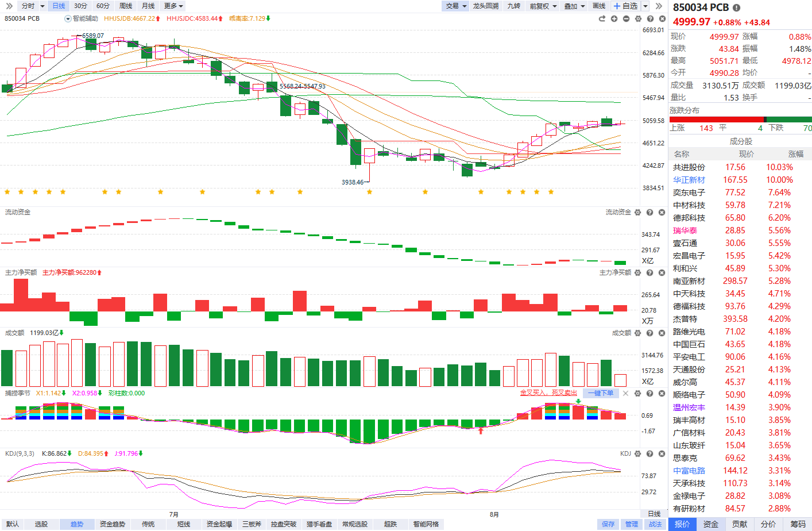Open the 更多 period dropdown
Screen dimensions: 812x531
pyautogui.click(x=173, y=6)
